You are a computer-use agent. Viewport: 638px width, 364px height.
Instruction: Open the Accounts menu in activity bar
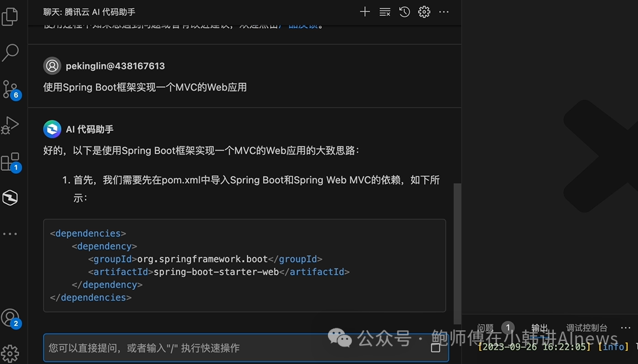click(x=10, y=318)
